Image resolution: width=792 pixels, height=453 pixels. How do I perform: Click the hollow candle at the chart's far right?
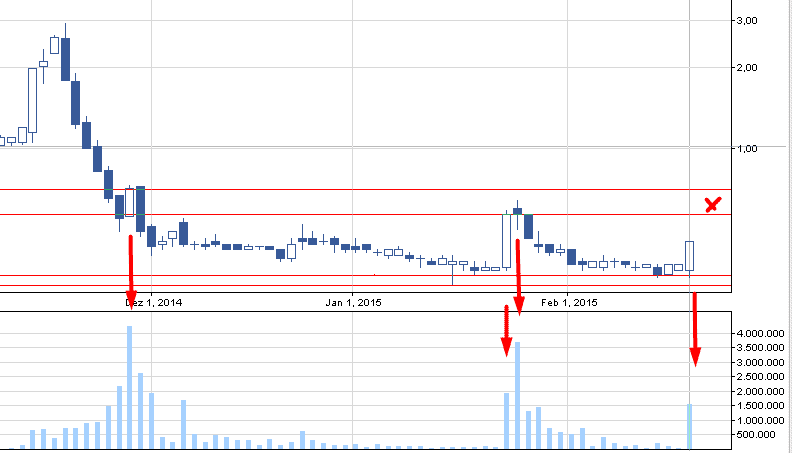coord(690,256)
